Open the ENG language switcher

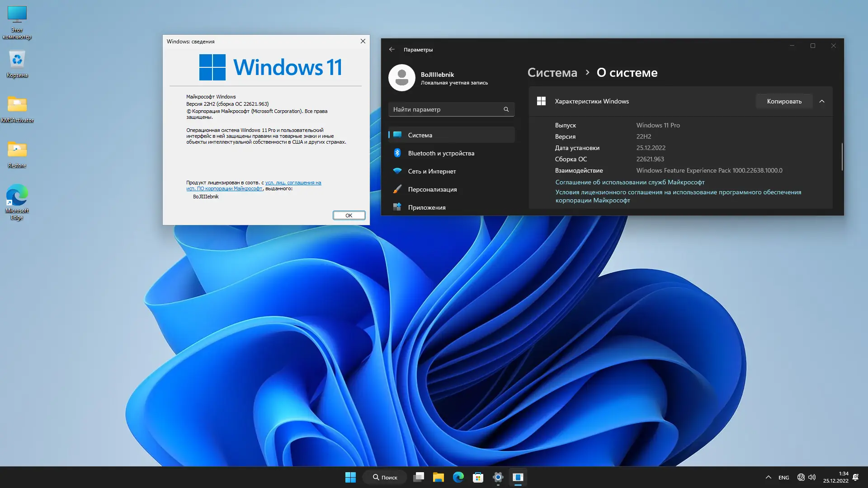tap(783, 478)
